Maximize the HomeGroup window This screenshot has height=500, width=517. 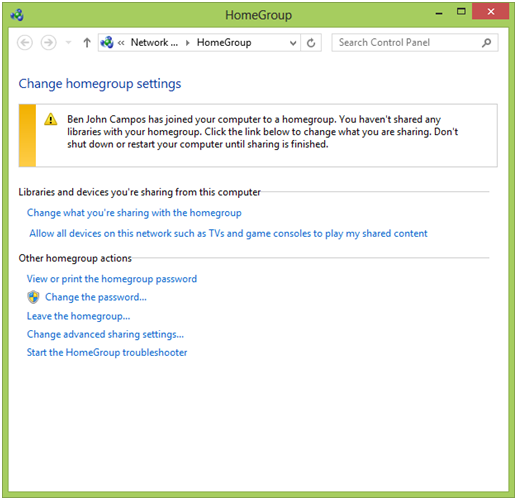tap(461, 12)
